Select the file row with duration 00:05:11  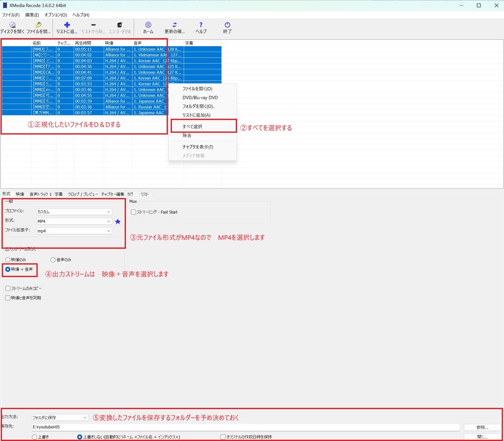point(112,50)
